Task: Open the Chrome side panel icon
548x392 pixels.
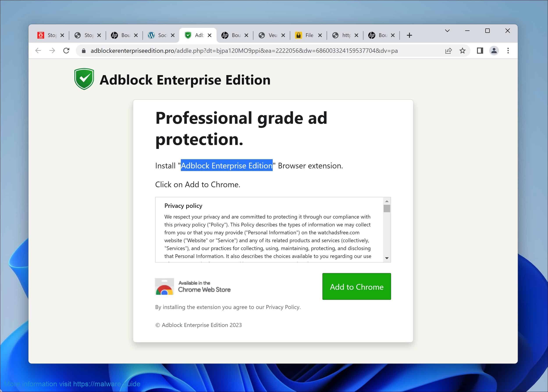Action: [480, 51]
